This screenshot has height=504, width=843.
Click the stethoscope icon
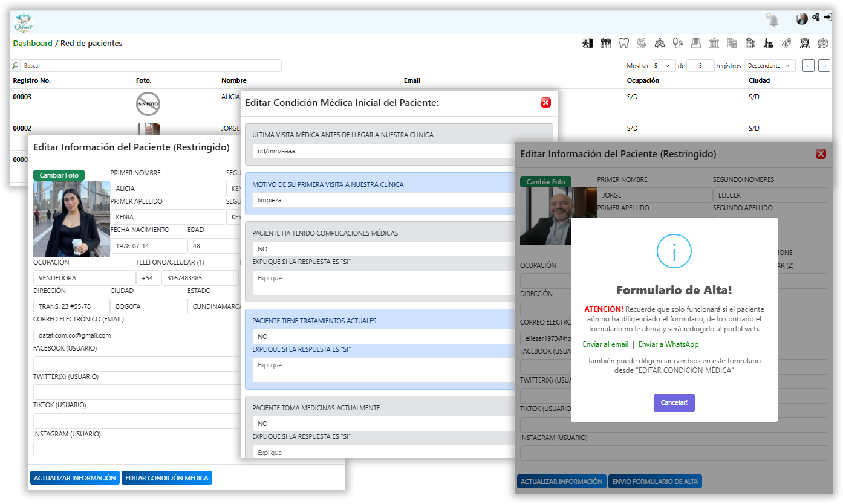click(678, 44)
